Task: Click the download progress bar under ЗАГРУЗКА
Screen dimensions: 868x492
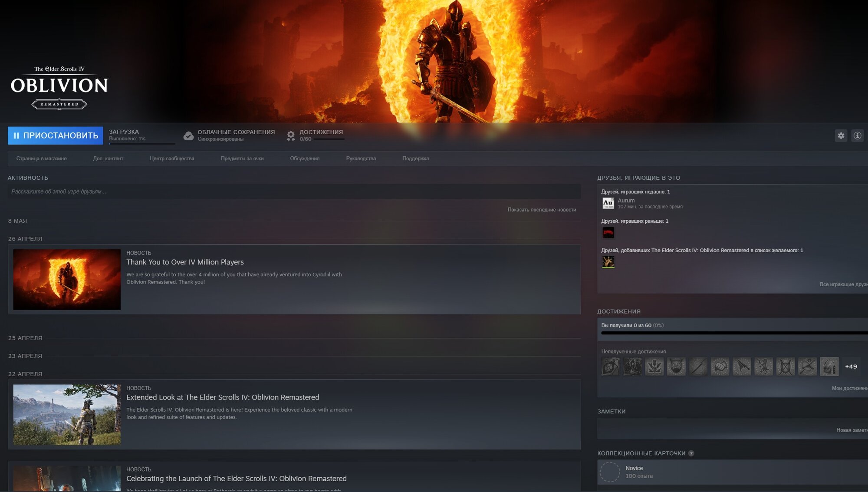Action: click(x=141, y=143)
